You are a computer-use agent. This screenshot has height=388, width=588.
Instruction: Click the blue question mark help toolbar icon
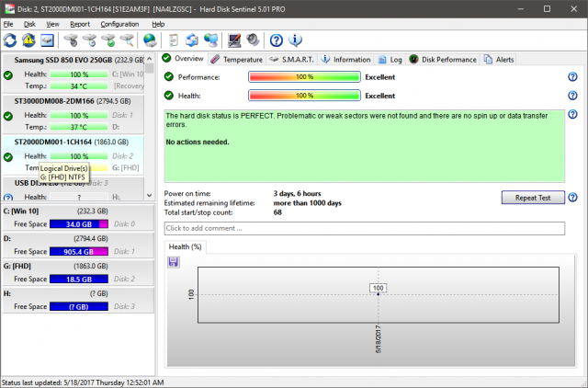tap(276, 40)
